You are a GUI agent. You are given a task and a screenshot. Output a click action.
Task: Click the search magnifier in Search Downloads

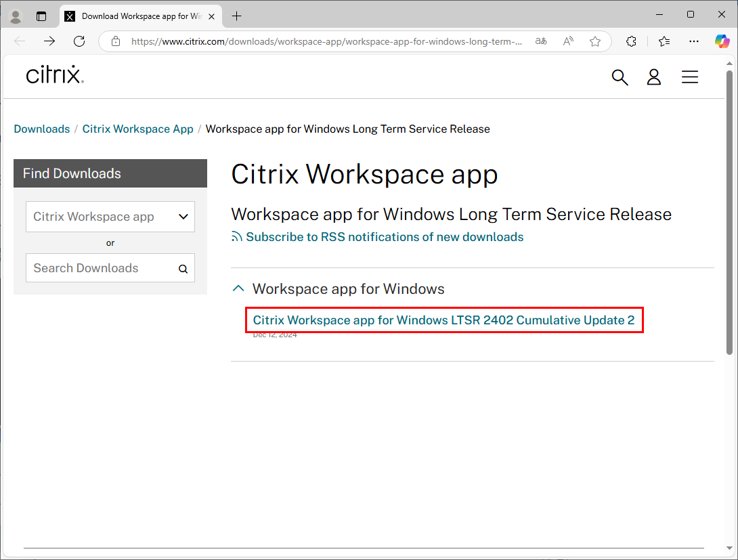[x=183, y=269]
